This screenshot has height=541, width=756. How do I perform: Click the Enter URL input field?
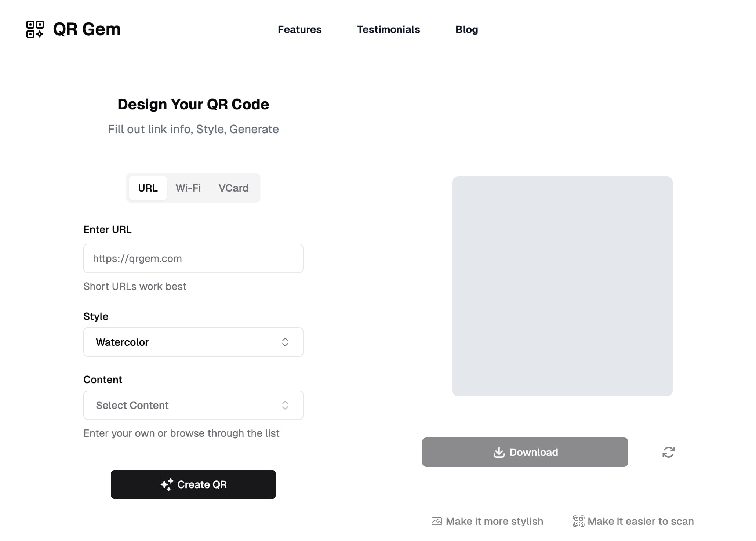[193, 258]
